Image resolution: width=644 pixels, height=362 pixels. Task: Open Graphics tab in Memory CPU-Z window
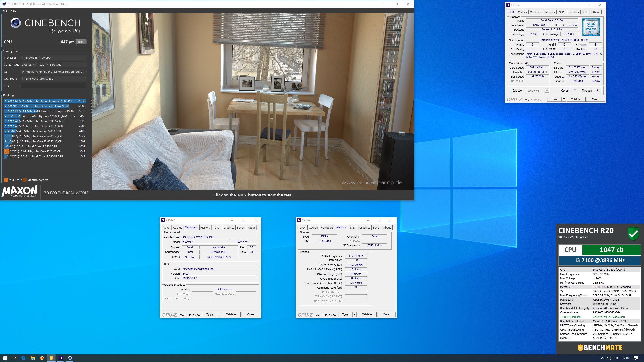pyautogui.click(x=365, y=228)
